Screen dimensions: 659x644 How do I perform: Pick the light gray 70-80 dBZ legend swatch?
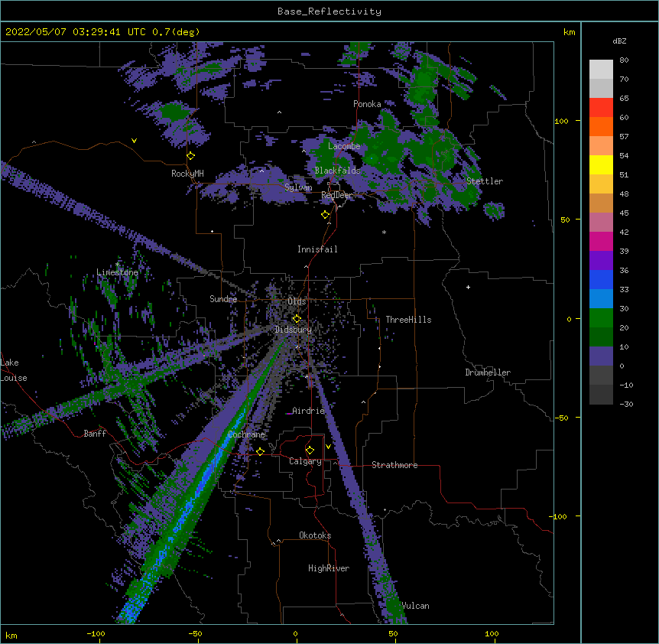(601, 70)
